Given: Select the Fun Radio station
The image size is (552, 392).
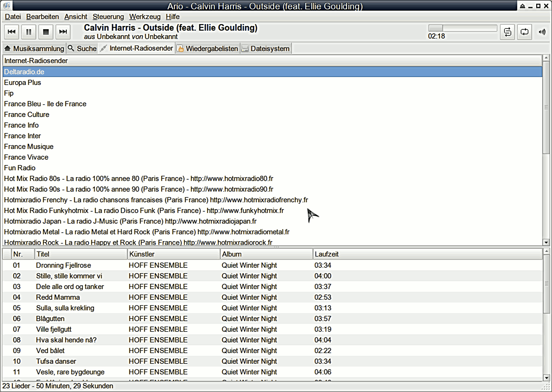Looking at the screenshot, I should pyautogui.click(x=272, y=168).
